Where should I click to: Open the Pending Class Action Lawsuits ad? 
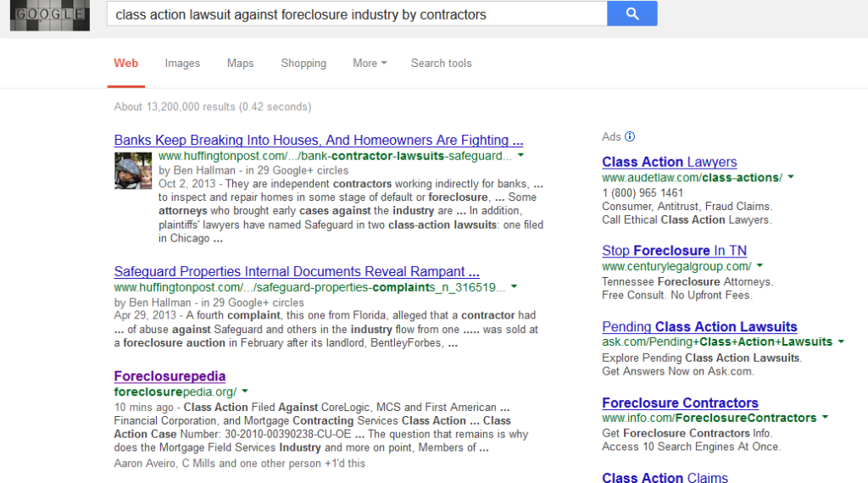(699, 326)
